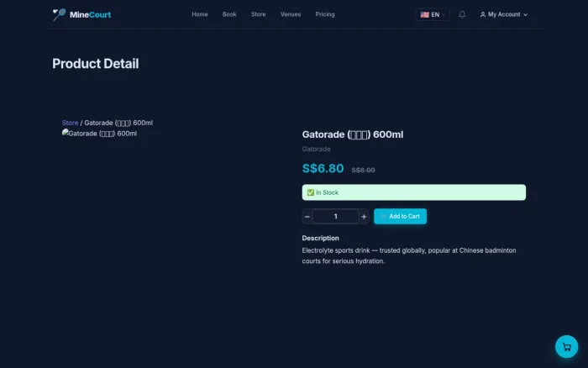This screenshot has width=588, height=368.
Task: Open the Book menu item
Action: [x=229, y=14]
